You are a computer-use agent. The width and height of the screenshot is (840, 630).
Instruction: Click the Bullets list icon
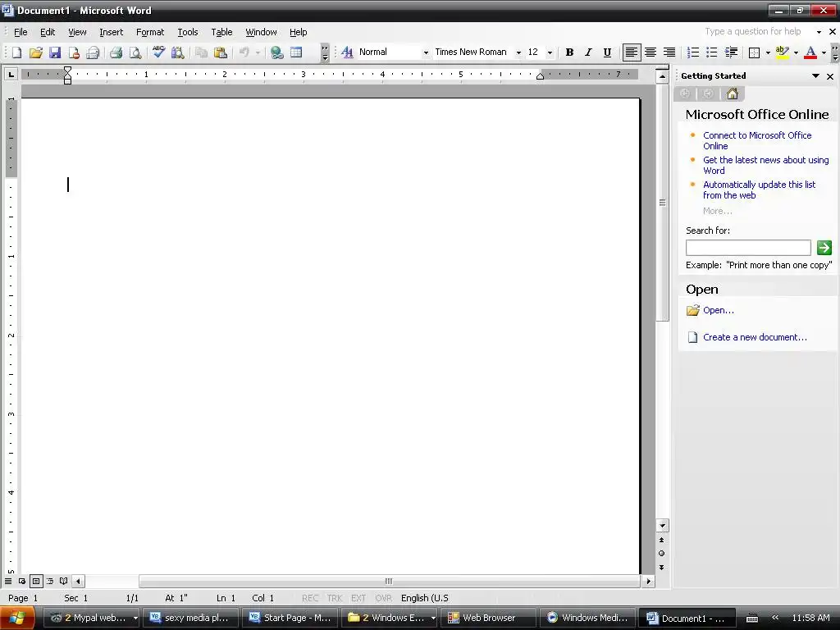[712, 52]
